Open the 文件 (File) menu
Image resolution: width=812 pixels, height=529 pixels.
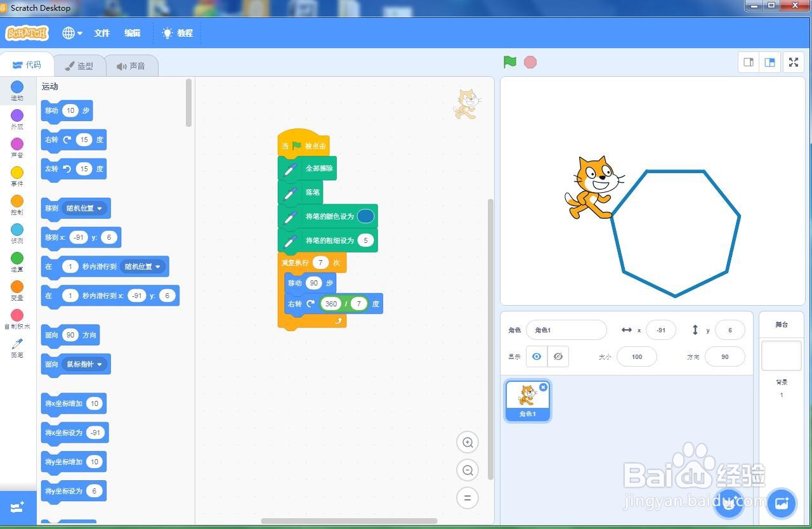click(101, 33)
